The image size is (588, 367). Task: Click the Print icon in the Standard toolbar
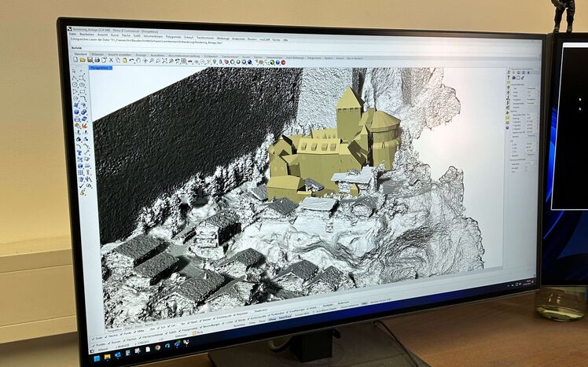click(97, 61)
